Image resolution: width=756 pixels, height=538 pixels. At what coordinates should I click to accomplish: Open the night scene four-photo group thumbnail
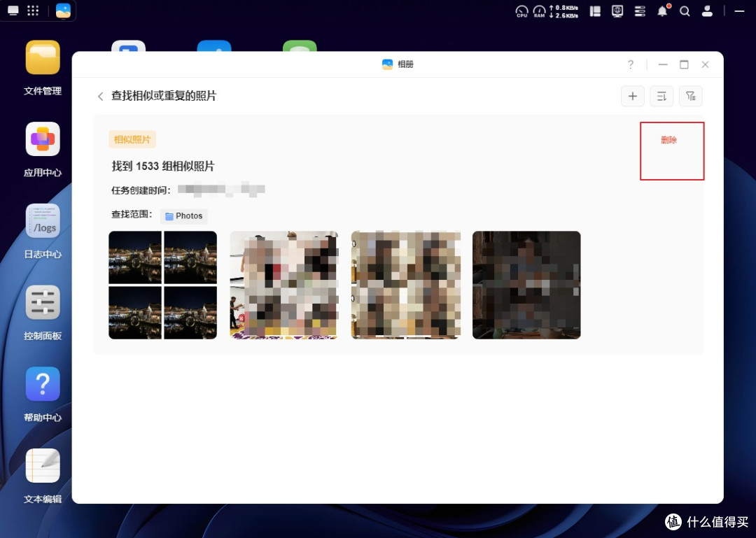162,285
